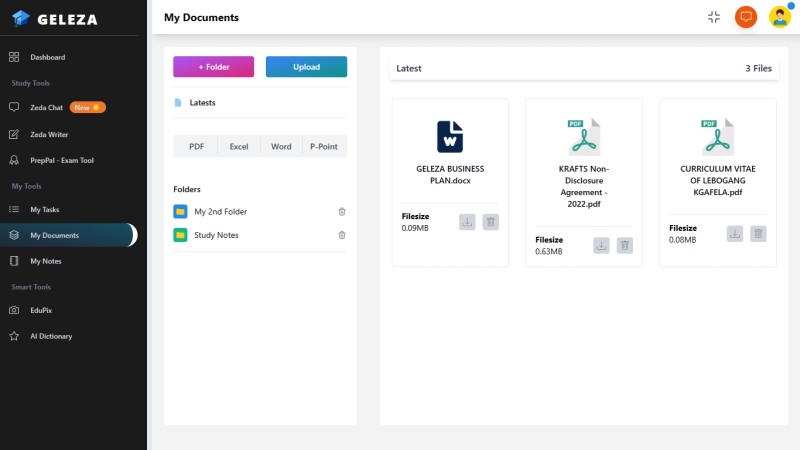Click the My Tasks list icon
Screen dimensions: 800x450
(14, 209)
